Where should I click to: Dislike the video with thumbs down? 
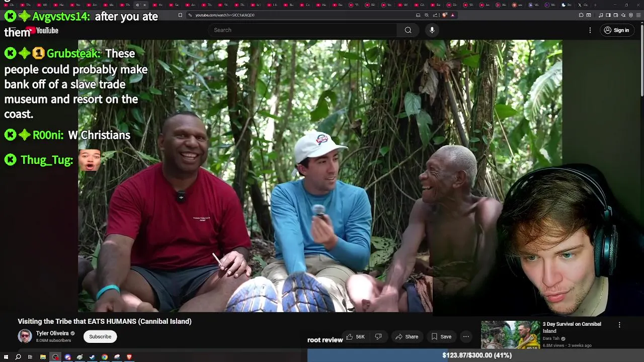tap(378, 337)
